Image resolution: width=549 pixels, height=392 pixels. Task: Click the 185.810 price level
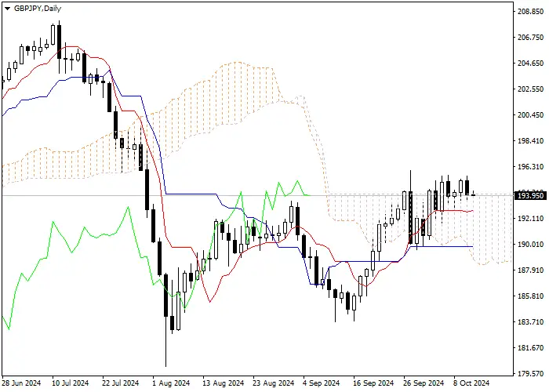[x=530, y=296]
